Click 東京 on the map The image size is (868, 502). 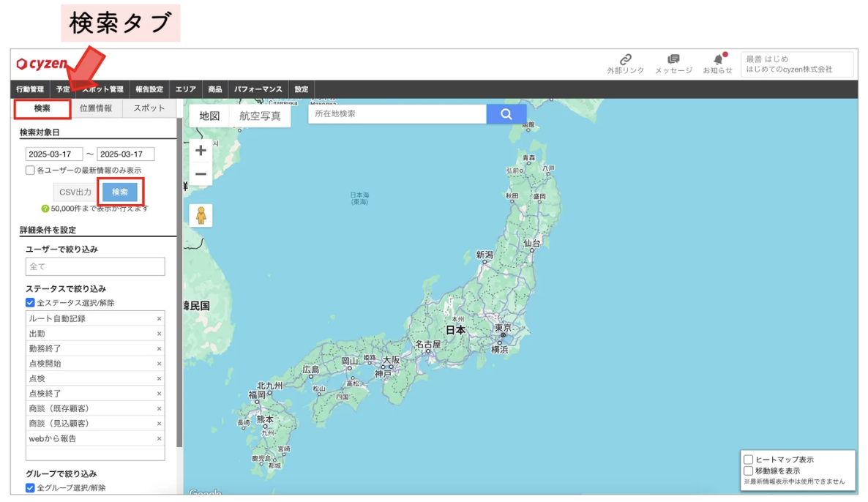tap(504, 328)
